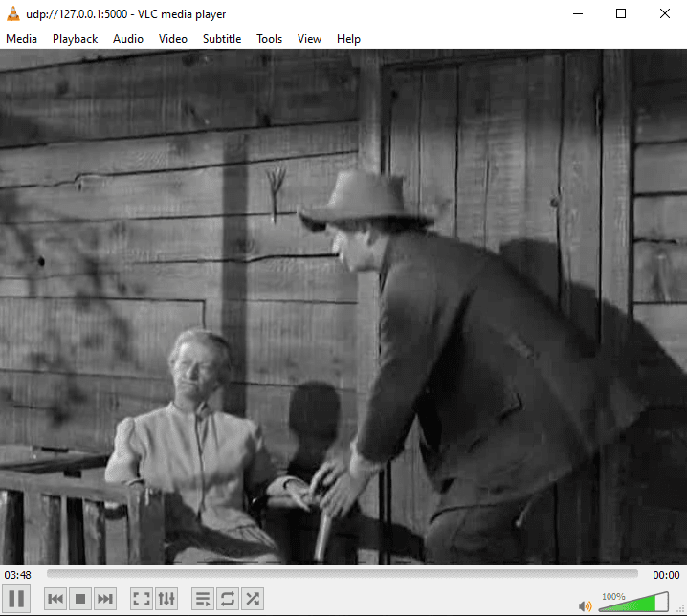Adjust the green volume slider
687x616 pixels.
[633, 603]
